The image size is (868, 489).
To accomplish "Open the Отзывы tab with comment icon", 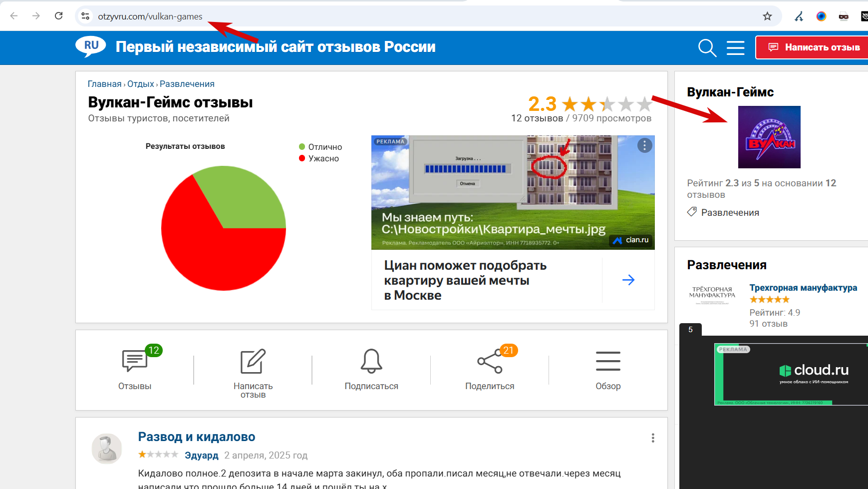I will pyautogui.click(x=135, y=369).
